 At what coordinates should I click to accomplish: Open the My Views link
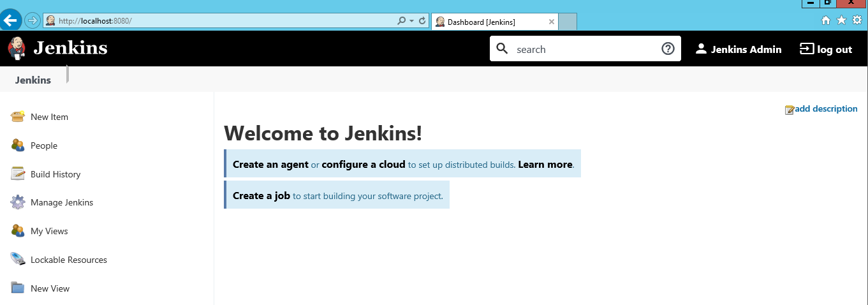pos(49,231)
